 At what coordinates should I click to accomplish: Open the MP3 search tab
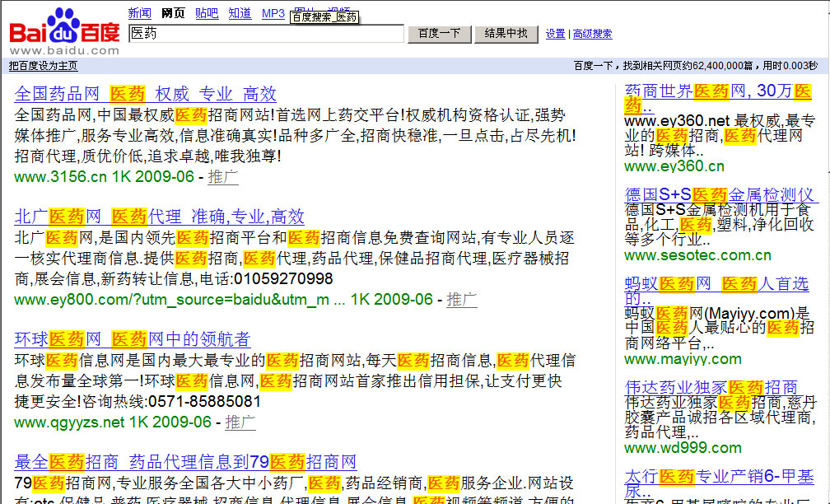tap(273, 14)
